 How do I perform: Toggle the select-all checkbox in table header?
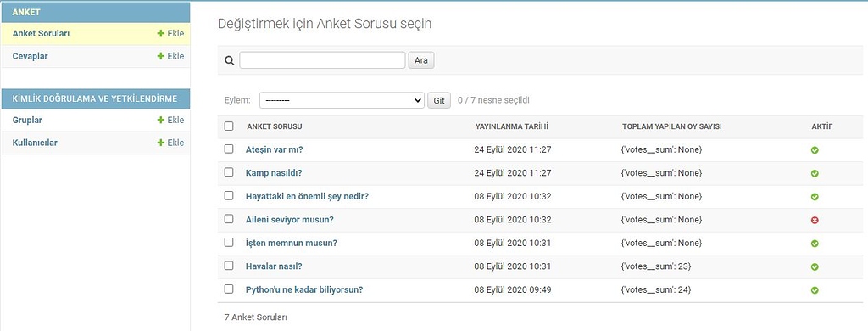point(229,126)
